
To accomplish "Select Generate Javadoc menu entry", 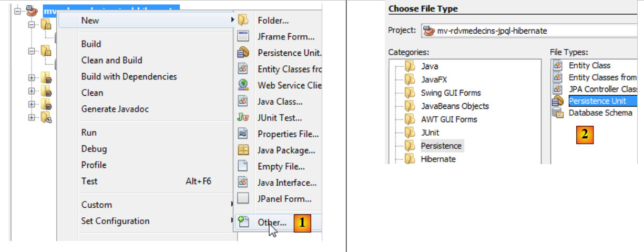I will coord(115,109).
